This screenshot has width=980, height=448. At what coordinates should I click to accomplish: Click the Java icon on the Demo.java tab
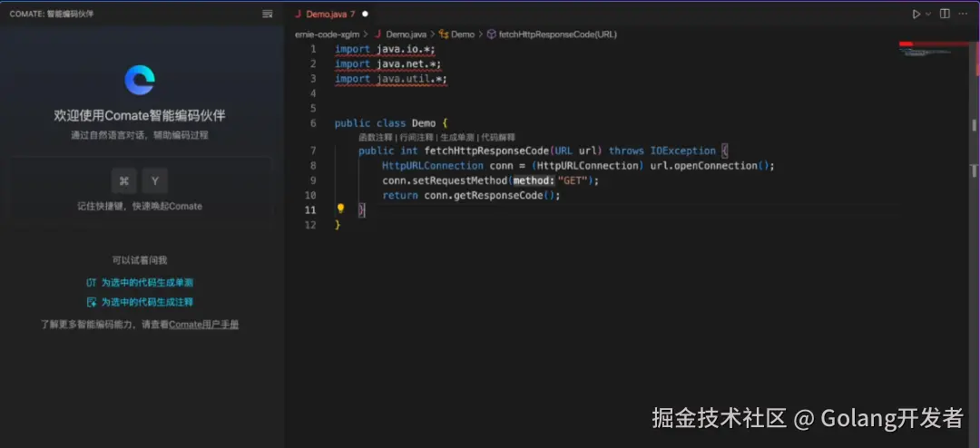tap(298, 14)
